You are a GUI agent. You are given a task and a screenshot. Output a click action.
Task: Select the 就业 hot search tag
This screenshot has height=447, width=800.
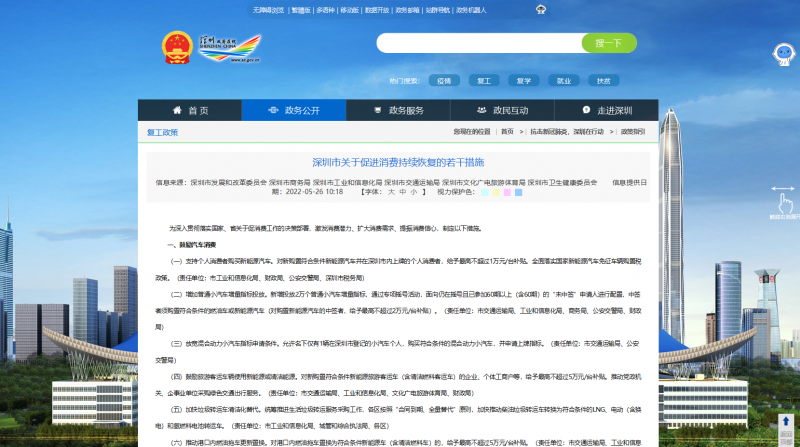(563, 80)
